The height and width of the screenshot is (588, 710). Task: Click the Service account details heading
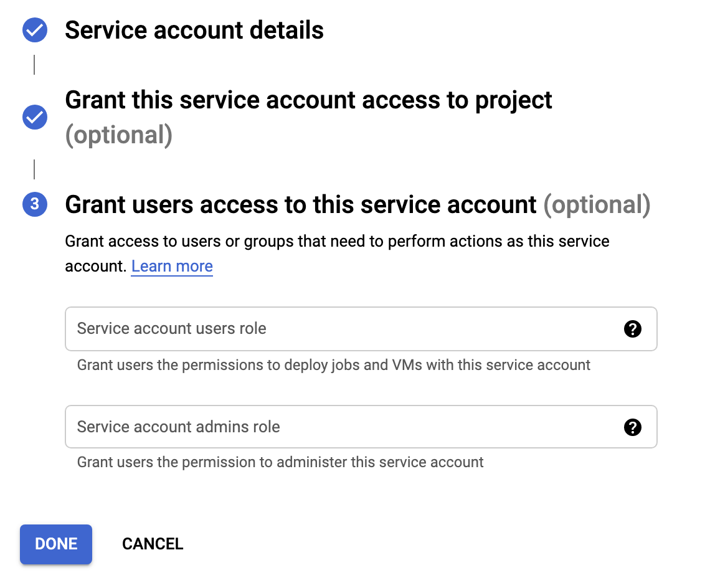194,29
